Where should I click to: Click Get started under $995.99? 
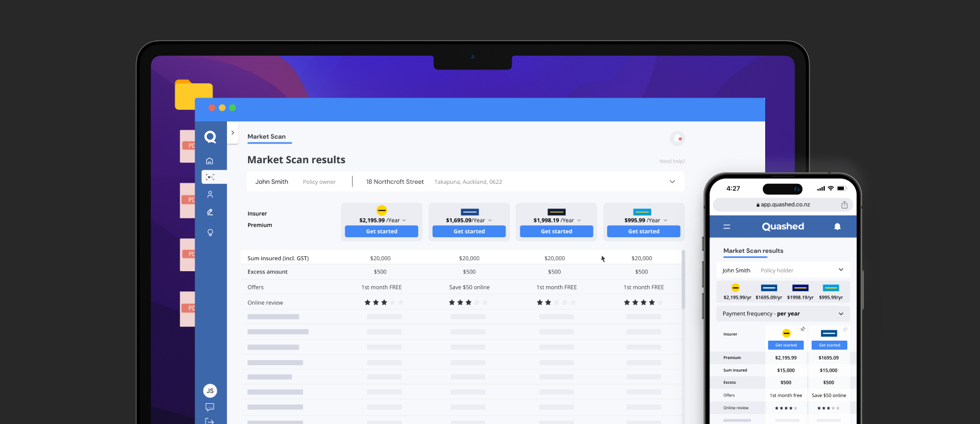(x=643, y=232)
